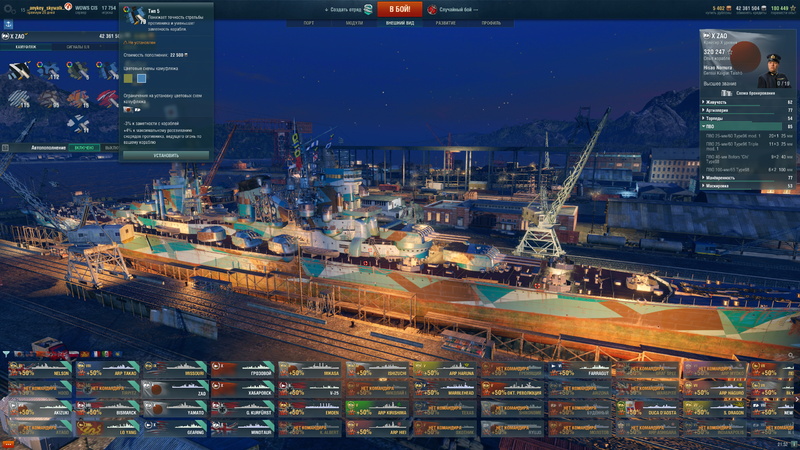
Task: Select the NELSON ship card
Action: (x=39, y=369)
